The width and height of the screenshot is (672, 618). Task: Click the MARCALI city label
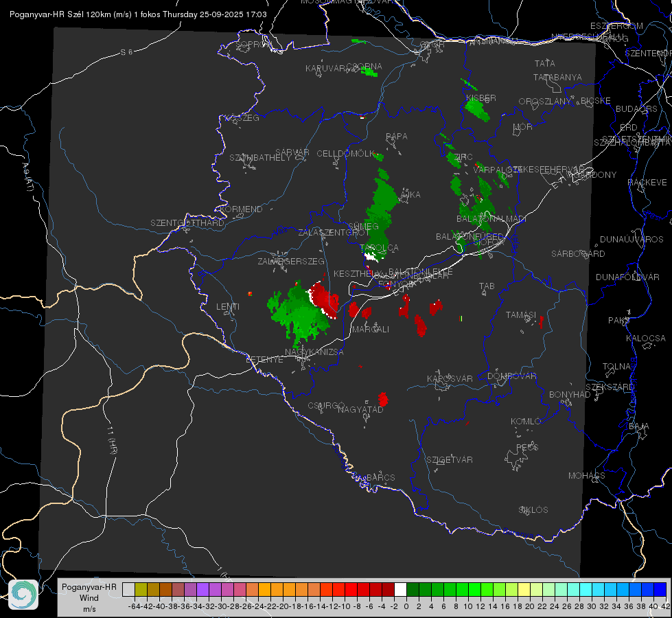(371, 330)
